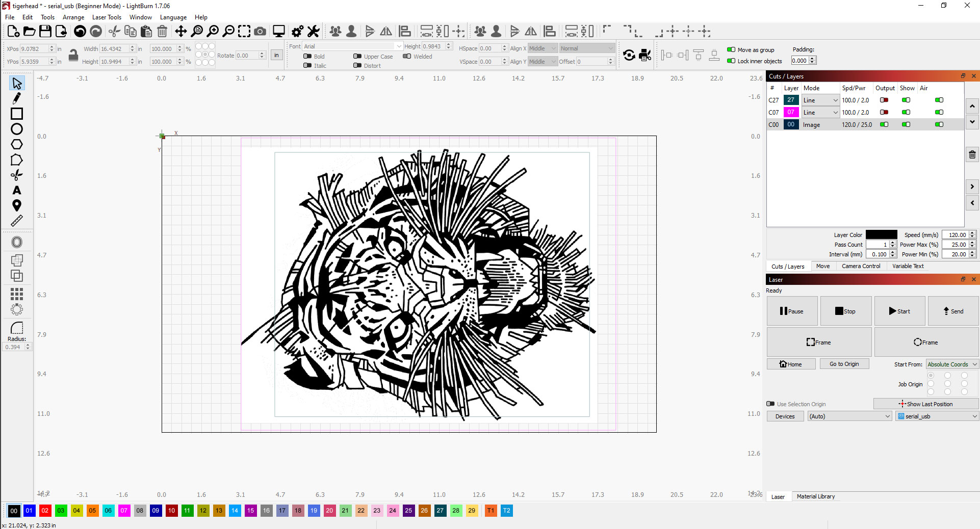Zoom in using the magnifier plus icon
Image resolution: width=980 pixels, height=529 pixels.
pos(213,32)
